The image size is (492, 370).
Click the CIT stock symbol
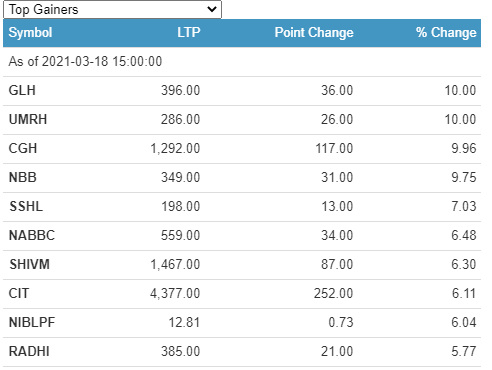pyautogui.click(x=19, y=293)
